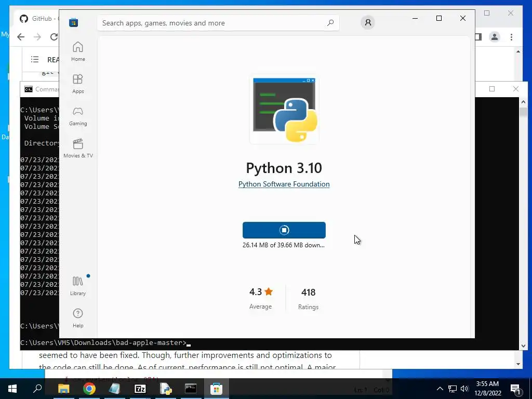Toggle Chrome side panel icon
The height and width of the screenshot is (399, 532).
click(x=478, y=37)
